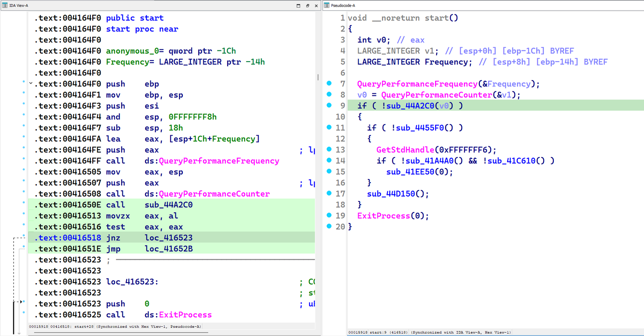Click GetStdHandle call in pseudocode
Screen dimensions: 644x336
[405, 150]
